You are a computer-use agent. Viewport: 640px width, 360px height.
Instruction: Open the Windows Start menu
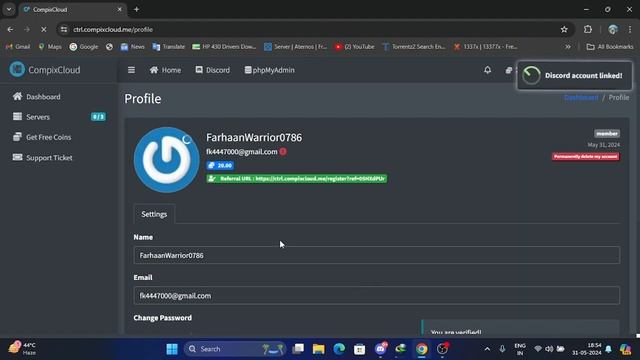coord(172,349)
